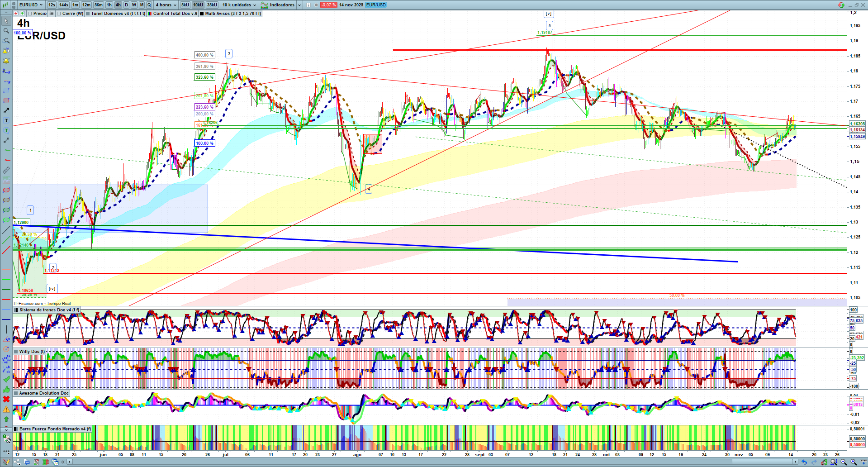Screen dimensions: 868x467
Task: Select the alert bell tool
Action: (x=6, y=61)
